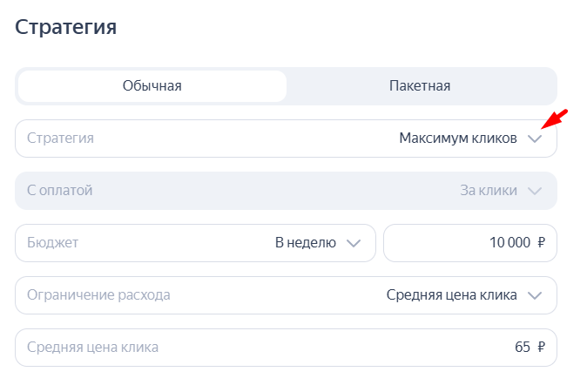This screenshot has height=392, width=587.
Task: Click the chevron next to Максимум кликов
Action: [x=535, y=139]
